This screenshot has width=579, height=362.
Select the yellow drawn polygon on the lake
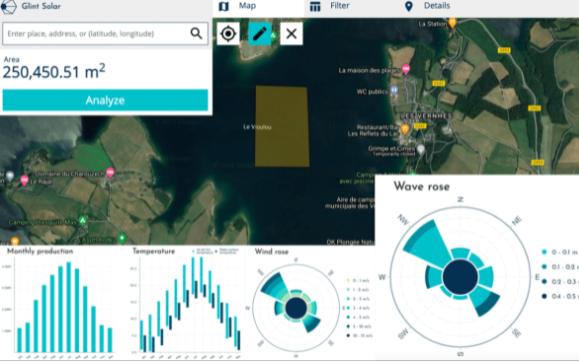(x=282, y=126)
